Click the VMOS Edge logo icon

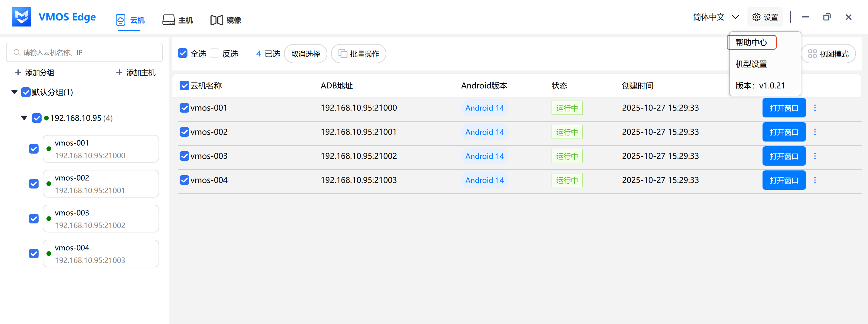(x=22, y=17)
